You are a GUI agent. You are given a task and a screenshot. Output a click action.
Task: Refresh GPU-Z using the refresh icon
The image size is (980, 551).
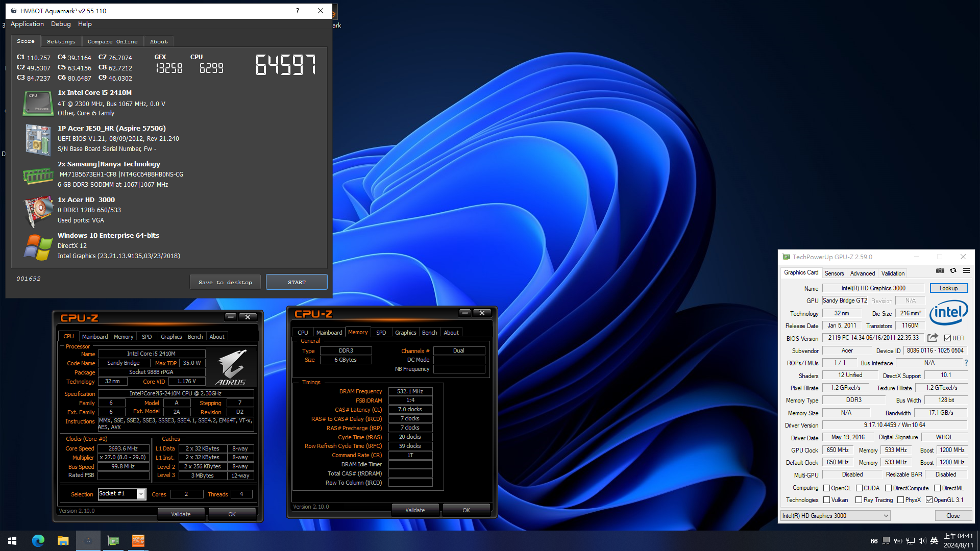[953, 270]
